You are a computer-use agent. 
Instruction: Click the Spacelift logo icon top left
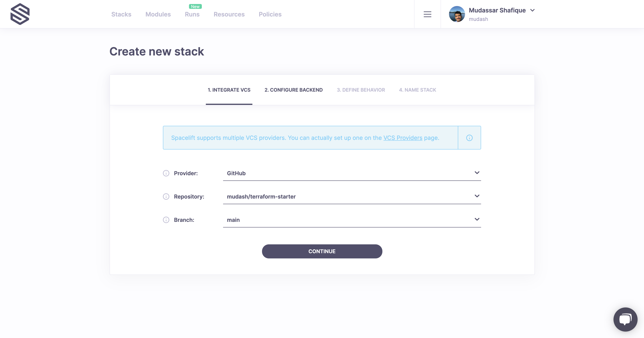tap(20, 14)
